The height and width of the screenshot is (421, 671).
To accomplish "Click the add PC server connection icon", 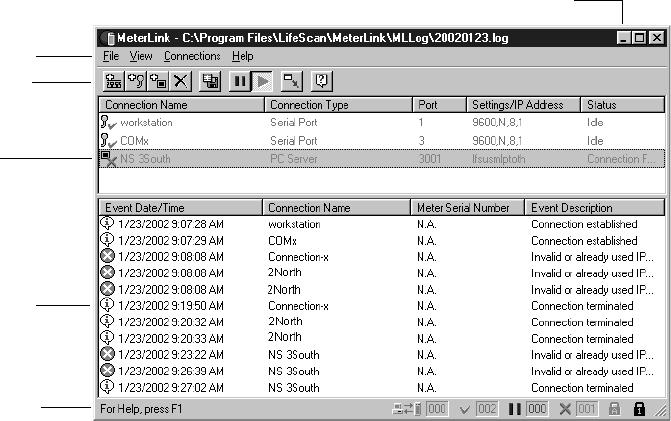I will tap(158, 81).
